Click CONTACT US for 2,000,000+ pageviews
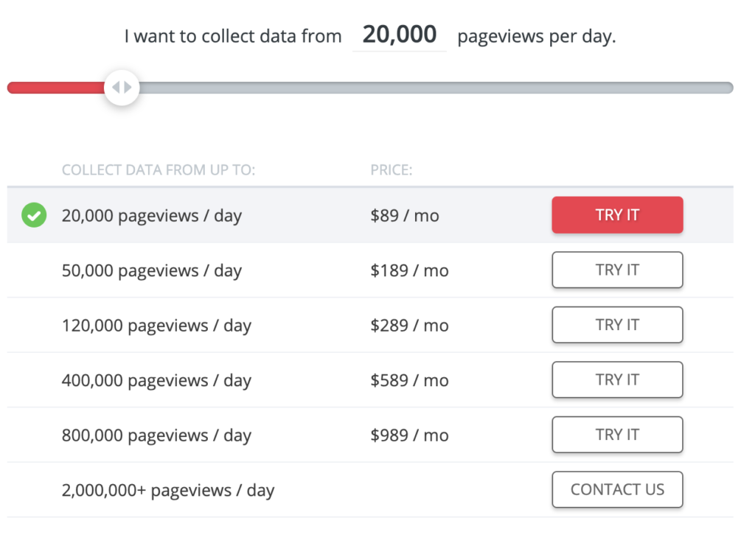 617,489
